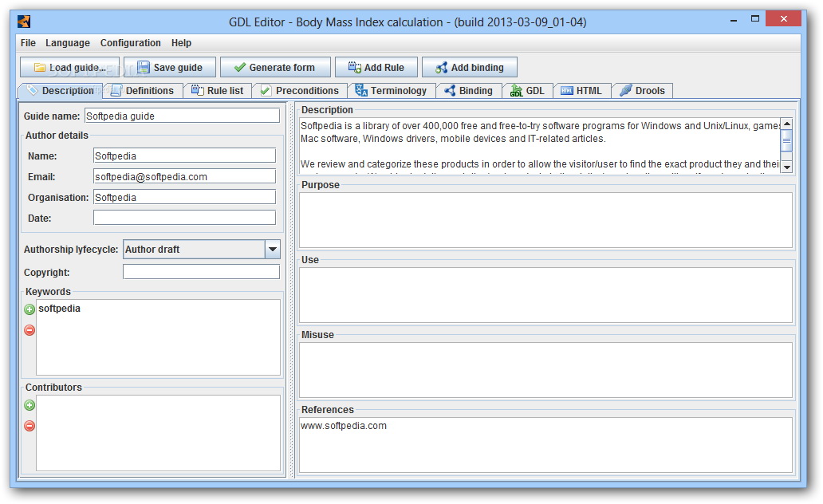Click the Copyright input field
The width and height of the screenshot is (823, 504).
(x=201, y=271)
